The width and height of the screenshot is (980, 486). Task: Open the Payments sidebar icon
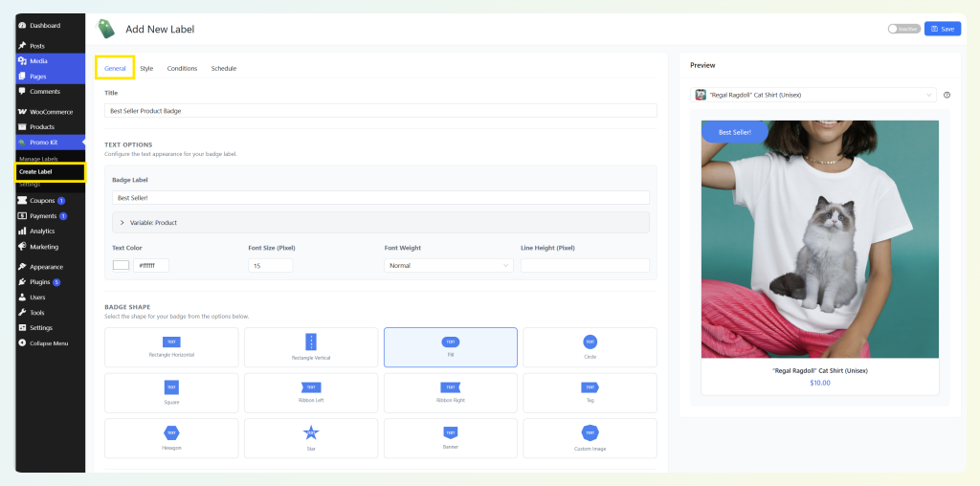click(x=23, y=216)
